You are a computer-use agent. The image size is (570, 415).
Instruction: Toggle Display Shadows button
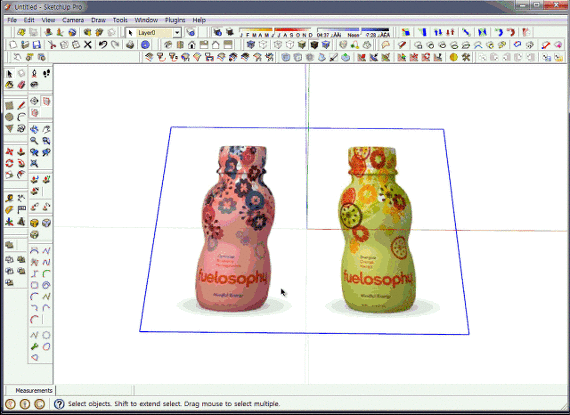(x=229, y=33)
